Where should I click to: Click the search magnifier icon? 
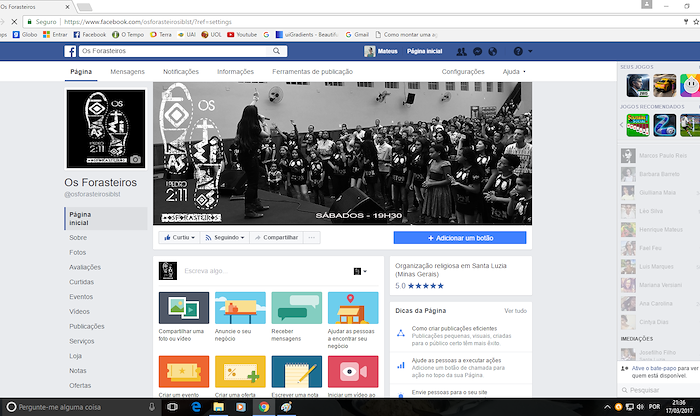click(276, 51)
